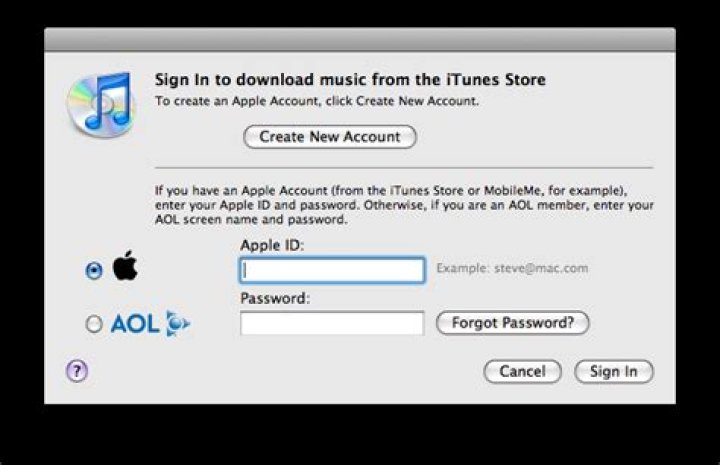The height and width of the screenshot is (465, 720).
Task: Focus the Apple ID text field
Action: (332, 270)
